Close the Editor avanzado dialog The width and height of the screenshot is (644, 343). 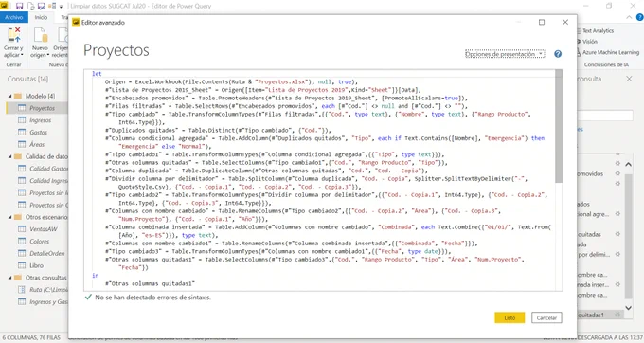click(565, 22)
